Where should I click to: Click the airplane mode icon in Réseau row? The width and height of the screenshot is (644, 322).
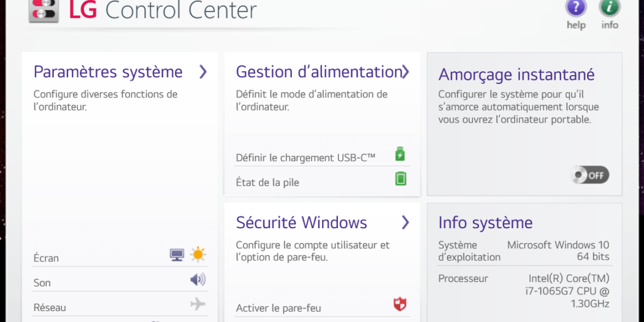[x=197, y=304]
